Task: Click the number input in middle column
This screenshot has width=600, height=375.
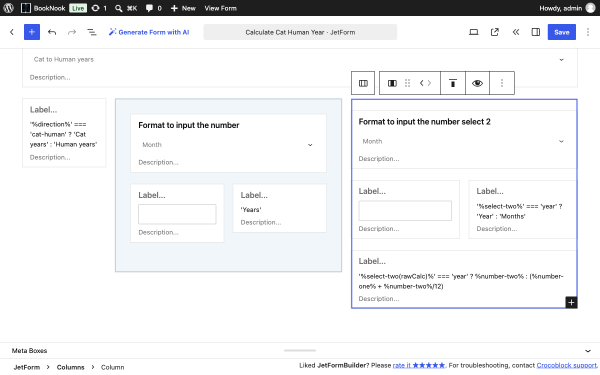Action: pyautogui.click(x=177, y=214)
